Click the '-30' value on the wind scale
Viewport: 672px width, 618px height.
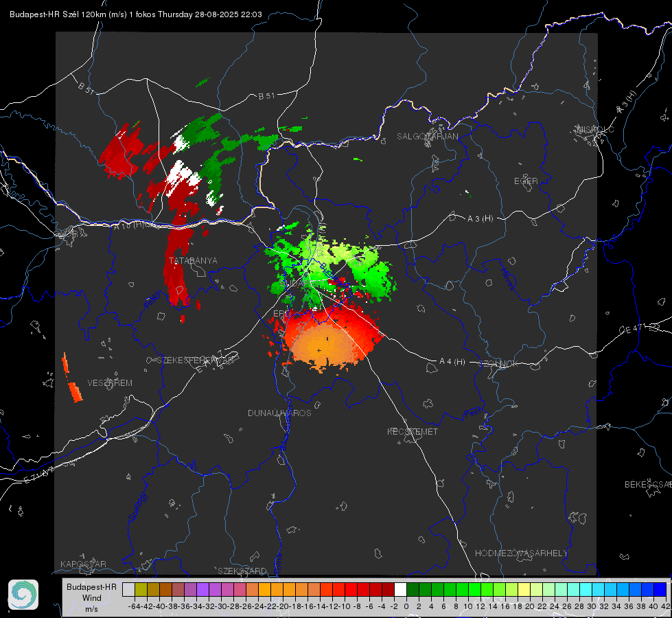221,606
